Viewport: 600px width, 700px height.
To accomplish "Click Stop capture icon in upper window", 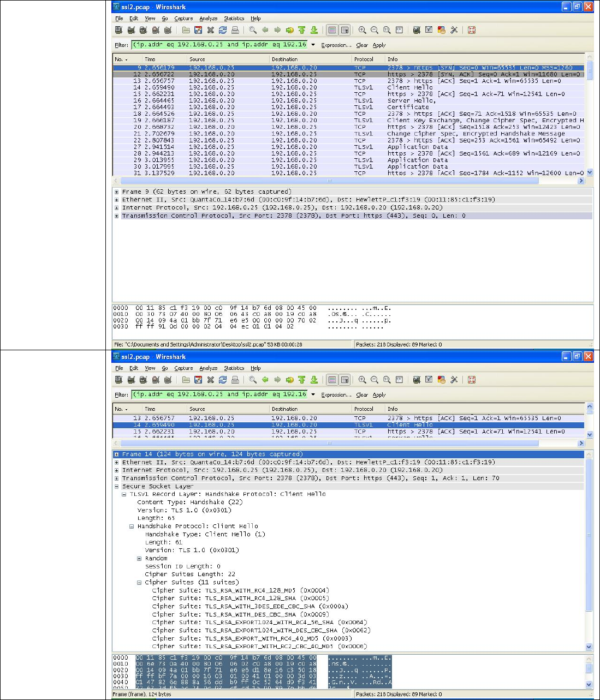I will click(156, 30).
